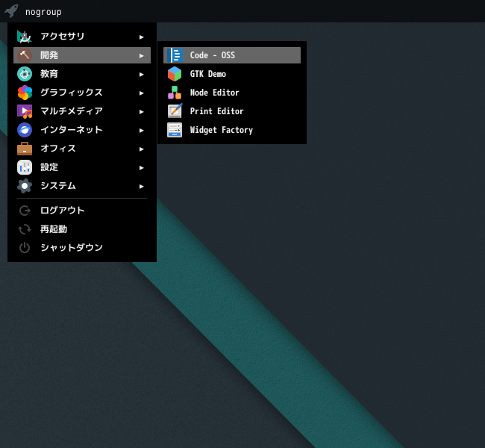Click the Node Editor icon

coord(175,93)
